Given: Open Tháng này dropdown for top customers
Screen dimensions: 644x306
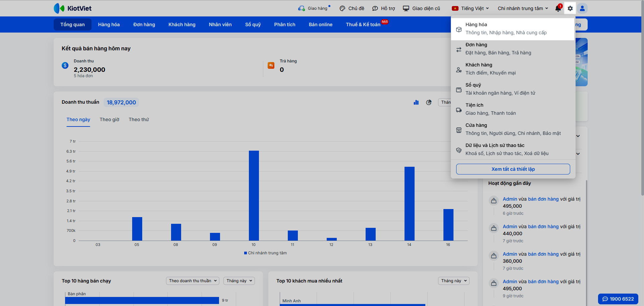Looking at the screenshot, I should coord(454,281).
